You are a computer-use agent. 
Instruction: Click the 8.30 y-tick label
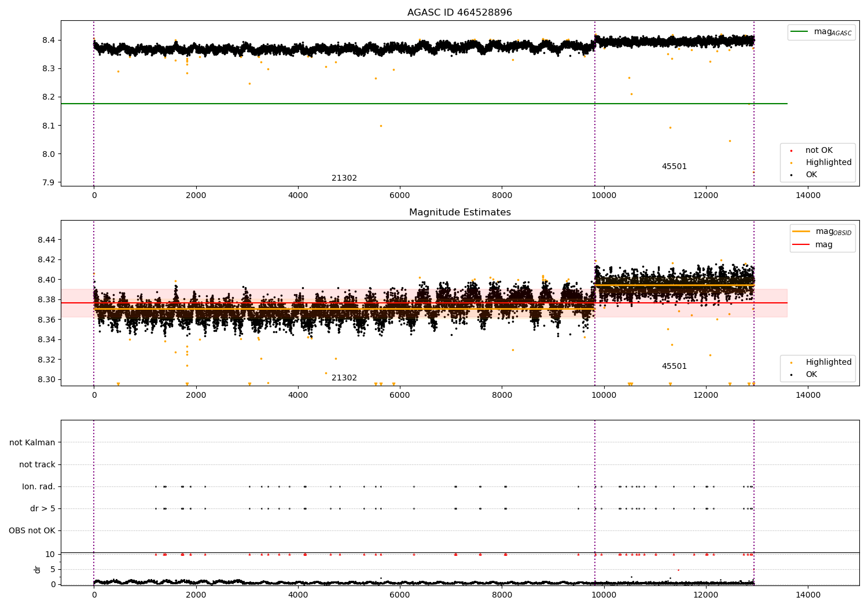(x=47, y=379)
